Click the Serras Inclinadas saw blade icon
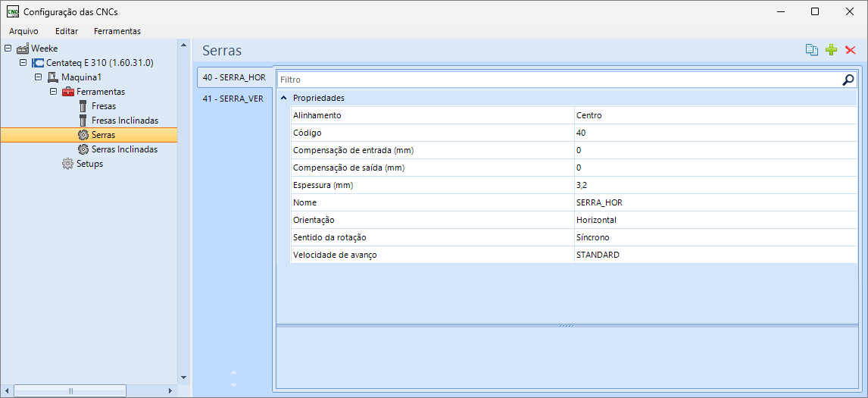 [x=83, y=149]
